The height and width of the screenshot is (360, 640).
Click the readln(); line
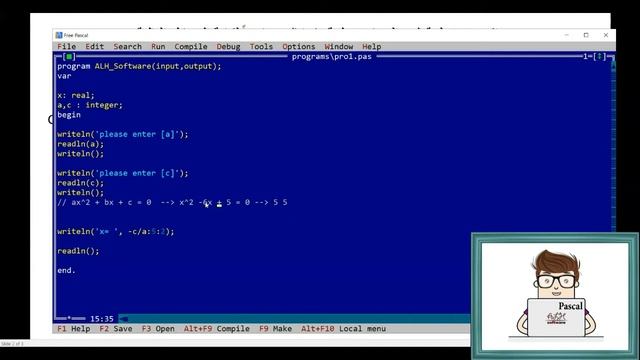pos(78,251)
